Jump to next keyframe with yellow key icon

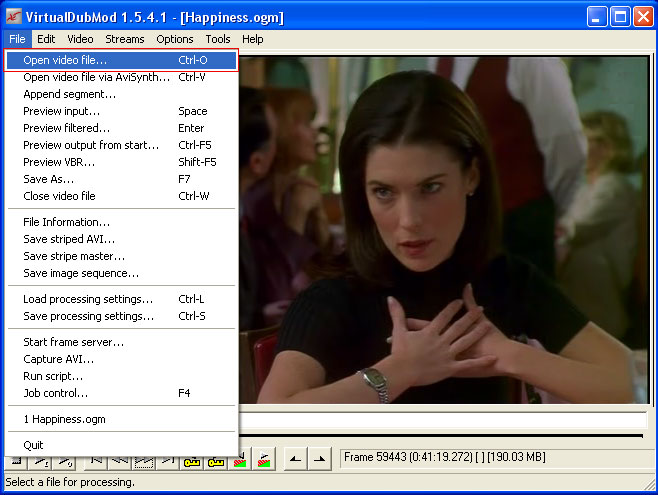pos(216,461)
